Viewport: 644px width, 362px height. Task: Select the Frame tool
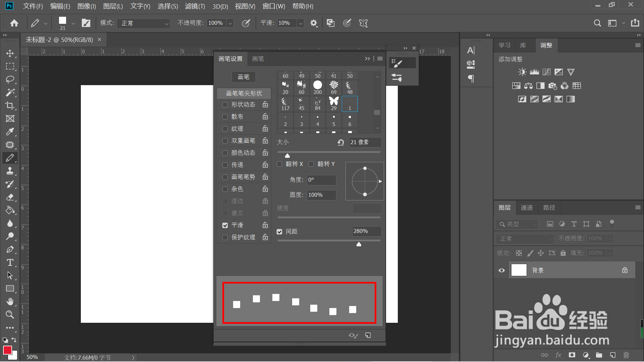tap(10, 118)
